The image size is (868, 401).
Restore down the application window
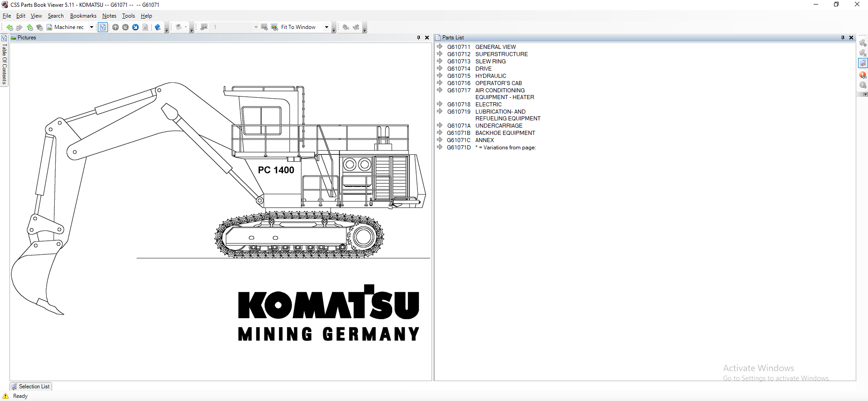coord(836,5)
